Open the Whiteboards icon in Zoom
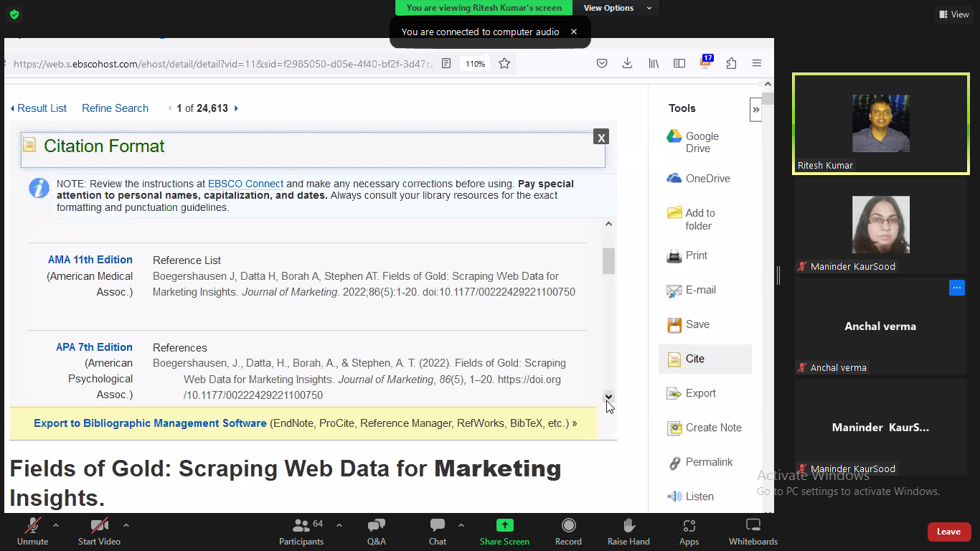This screenshot has width=980, height=551. 753,526
